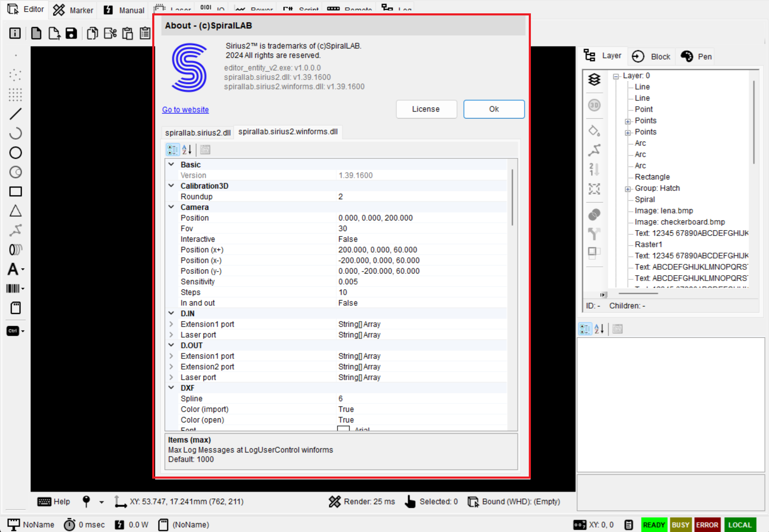769x532 pixels.
Task: Switch to the Marker tab
Action: (x=73, y=10)
